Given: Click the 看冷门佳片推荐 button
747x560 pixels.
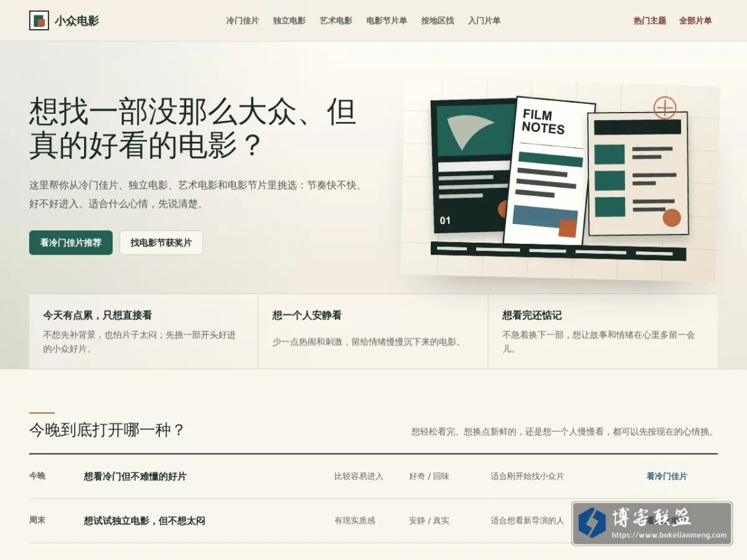Looking at the screenshot, I should 71,243.
